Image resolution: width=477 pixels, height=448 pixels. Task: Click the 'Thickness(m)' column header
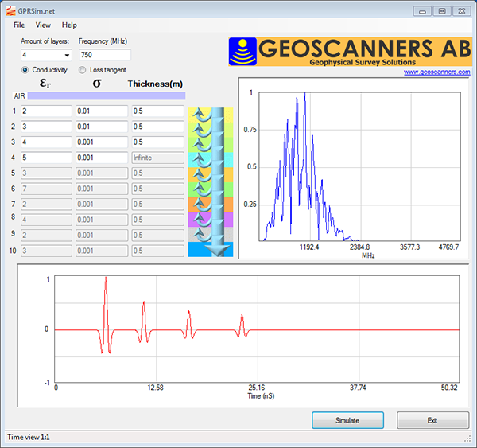click(155, 84)
